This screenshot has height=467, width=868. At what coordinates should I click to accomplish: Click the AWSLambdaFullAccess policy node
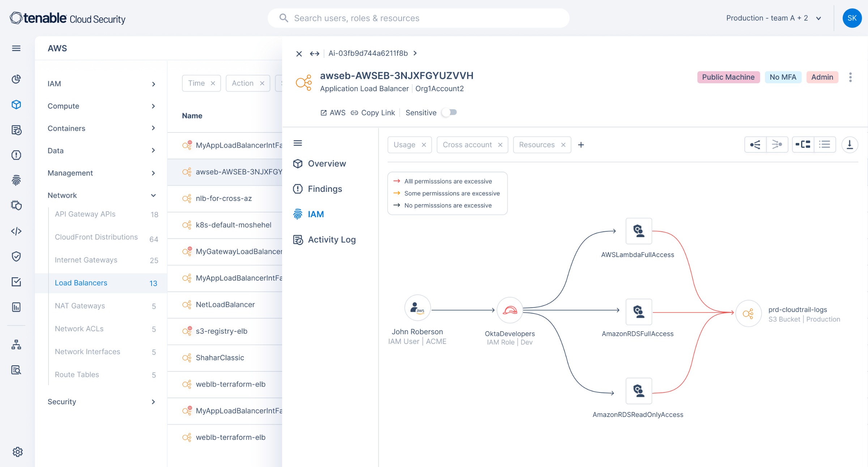tap(639, 231)
